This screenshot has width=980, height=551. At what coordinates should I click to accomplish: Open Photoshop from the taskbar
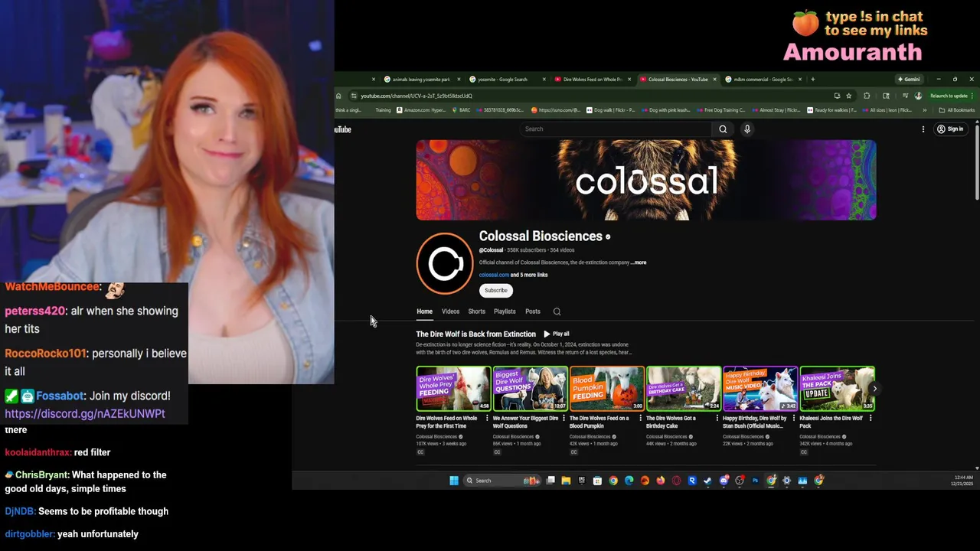(x=755, y=481)
